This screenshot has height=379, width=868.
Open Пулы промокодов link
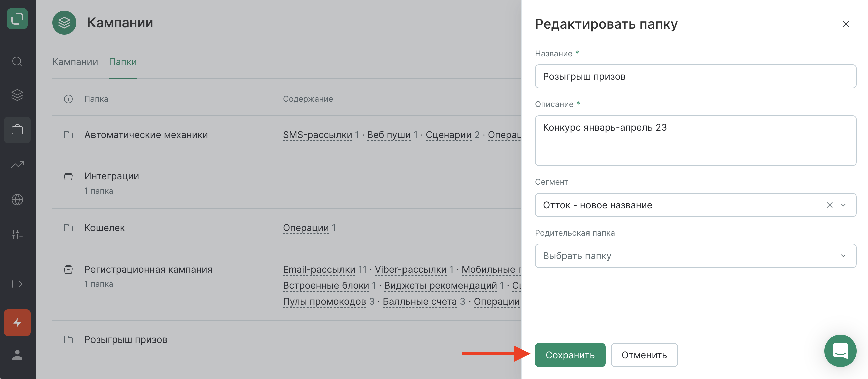(324, 302)
